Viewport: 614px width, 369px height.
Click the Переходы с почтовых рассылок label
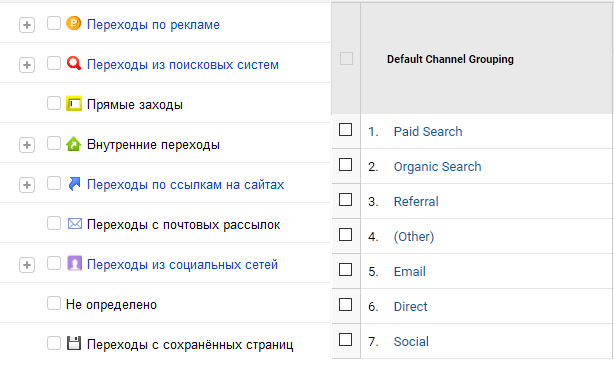tap(183, 224)
